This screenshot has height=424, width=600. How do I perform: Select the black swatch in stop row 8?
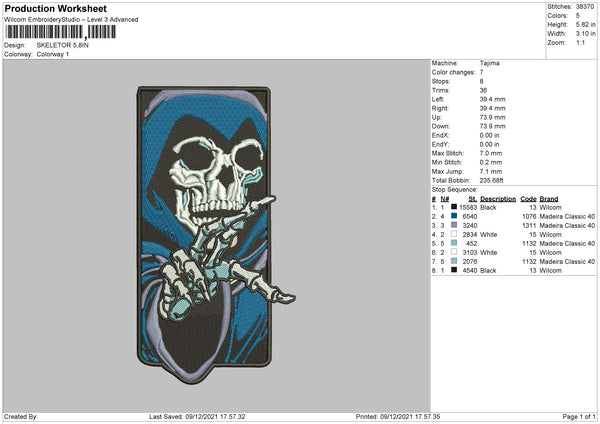(454, 270)
